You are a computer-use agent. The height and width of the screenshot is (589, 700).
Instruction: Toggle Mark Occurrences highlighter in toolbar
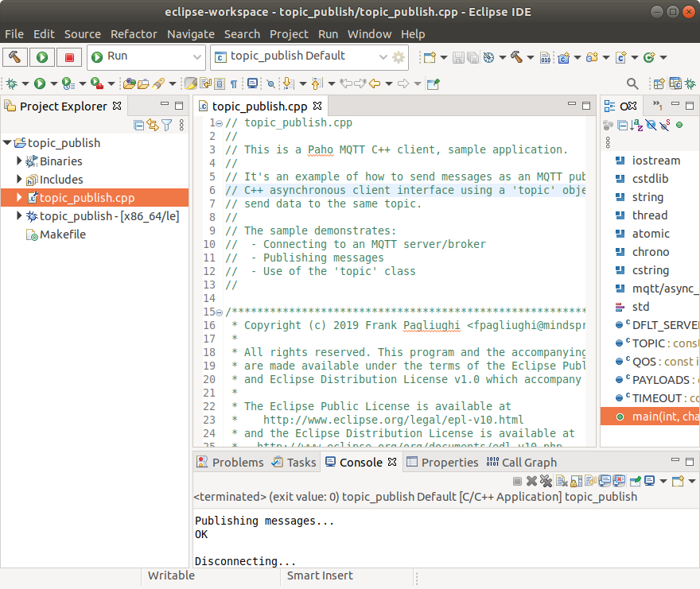pyautogui.click(x=191, y=83)
